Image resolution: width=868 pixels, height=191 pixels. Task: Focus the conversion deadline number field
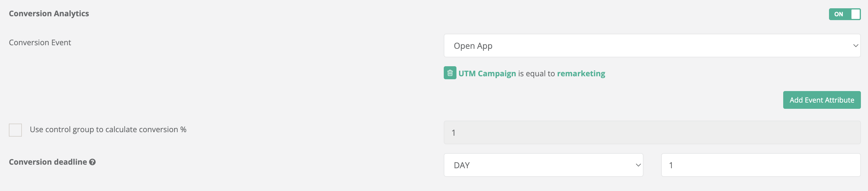[760, 165]
